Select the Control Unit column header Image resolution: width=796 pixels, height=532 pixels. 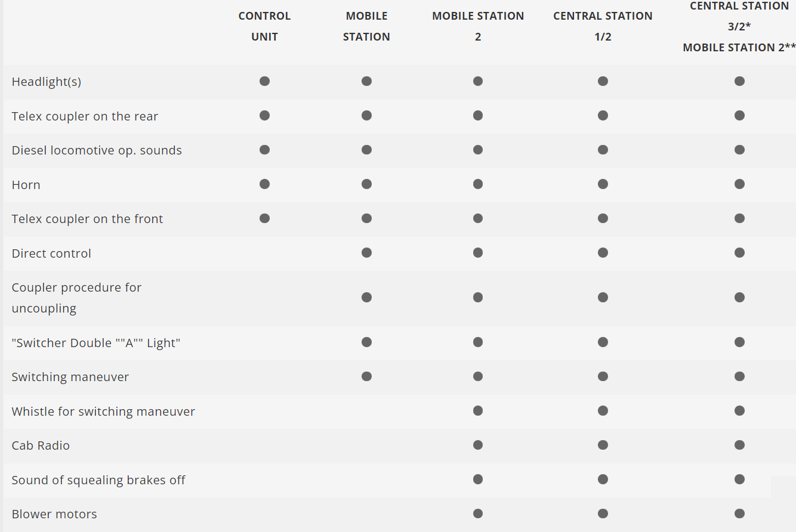point(264,26)
